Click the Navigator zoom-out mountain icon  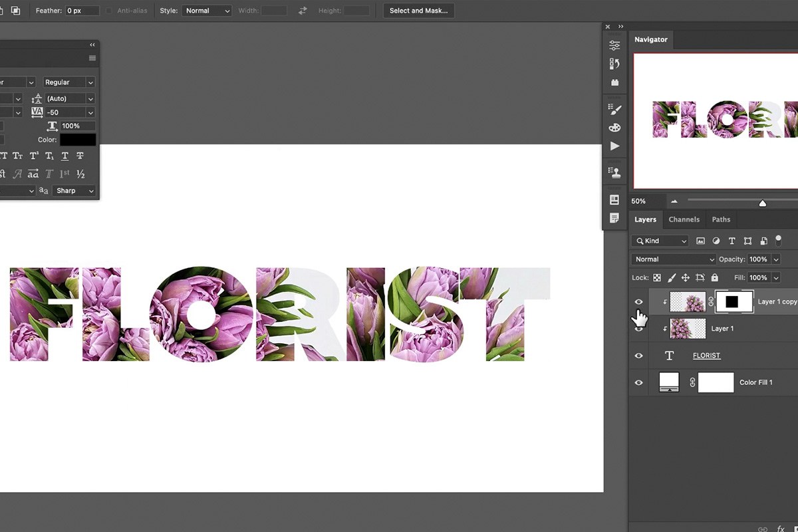674,201
